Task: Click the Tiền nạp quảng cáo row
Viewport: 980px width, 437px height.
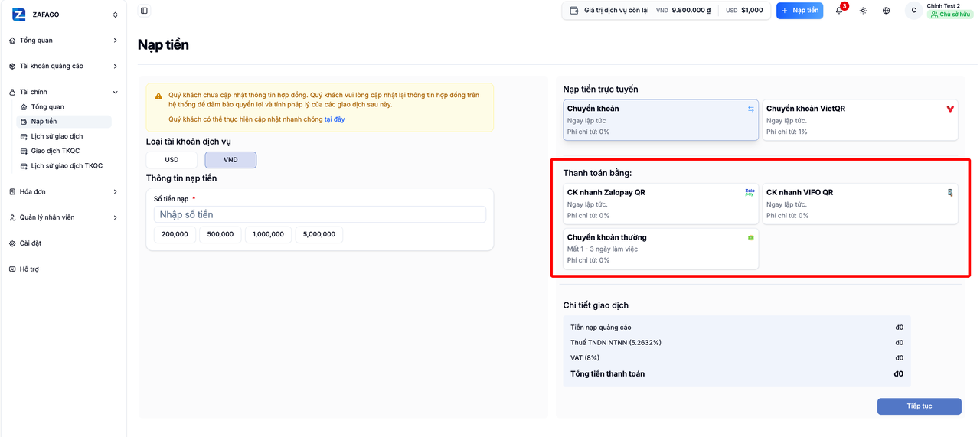Action: [737, 328]
